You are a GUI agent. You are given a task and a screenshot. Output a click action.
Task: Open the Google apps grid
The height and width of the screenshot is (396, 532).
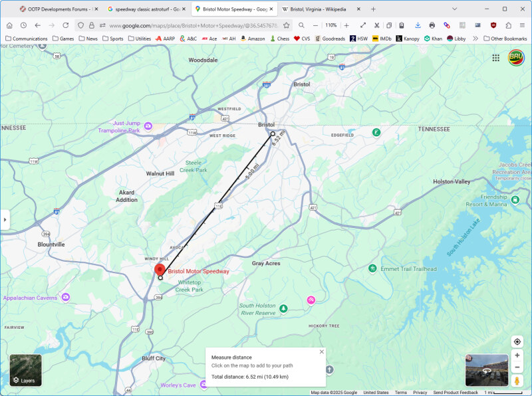point(495,58)
